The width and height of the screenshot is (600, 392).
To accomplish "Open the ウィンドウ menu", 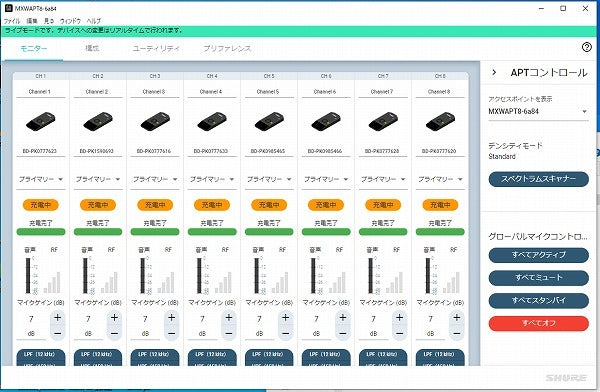I will coord(70,21).
